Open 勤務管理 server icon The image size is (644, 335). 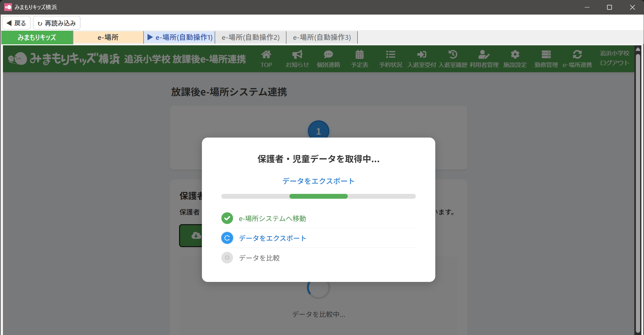[x=546, y=55]
